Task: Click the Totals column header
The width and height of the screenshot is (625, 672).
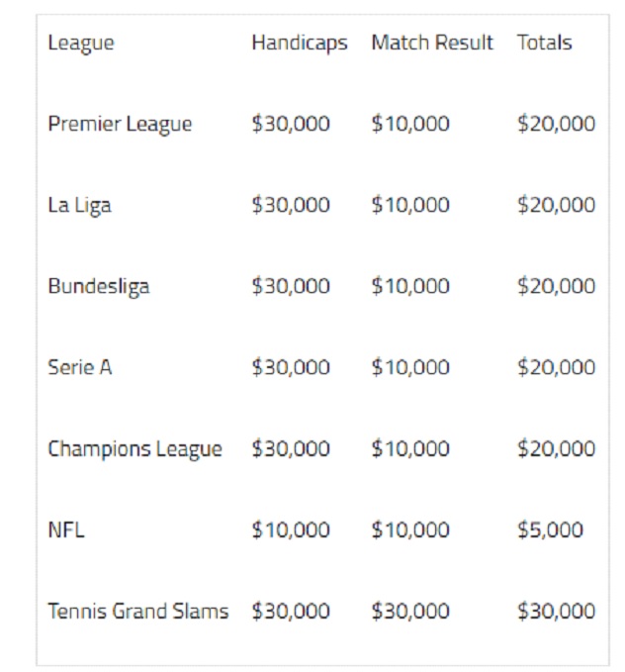Action: (x=545, y=43)
